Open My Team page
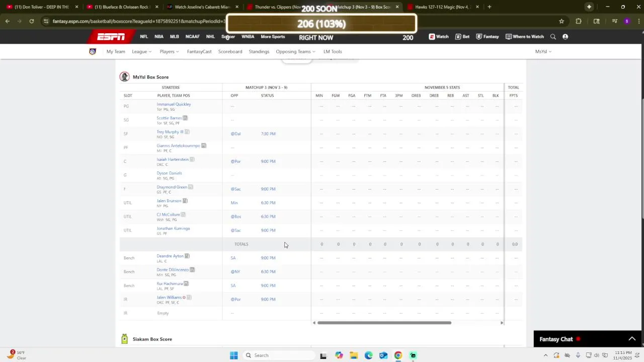This screenshot has height=362, width=644. 116,51
